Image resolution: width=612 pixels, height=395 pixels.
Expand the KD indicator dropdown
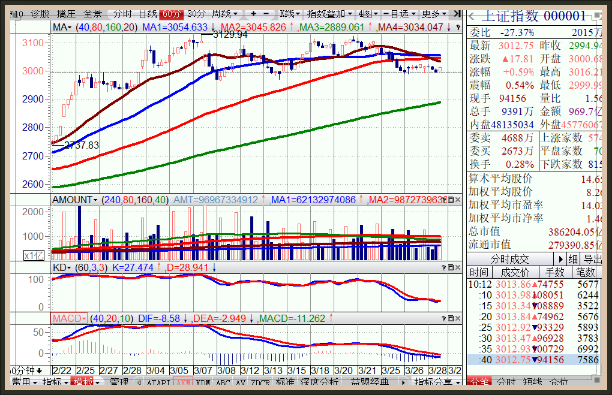(x=69, y=268)
